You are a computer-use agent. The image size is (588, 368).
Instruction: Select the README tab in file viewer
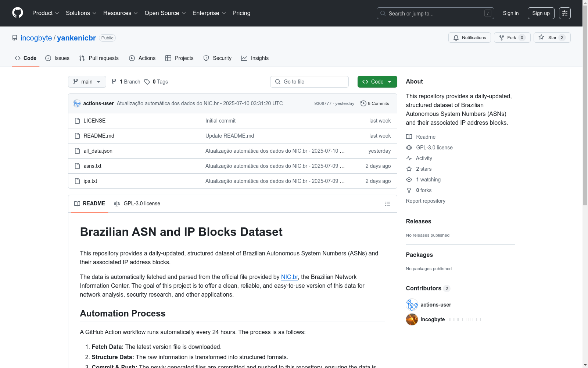[x=90, y=204]
